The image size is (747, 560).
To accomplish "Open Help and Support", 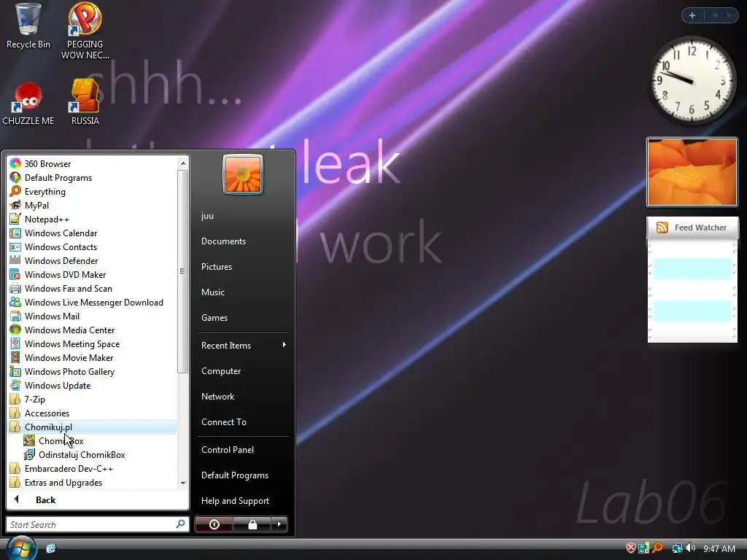I will [x=243, y=500].
